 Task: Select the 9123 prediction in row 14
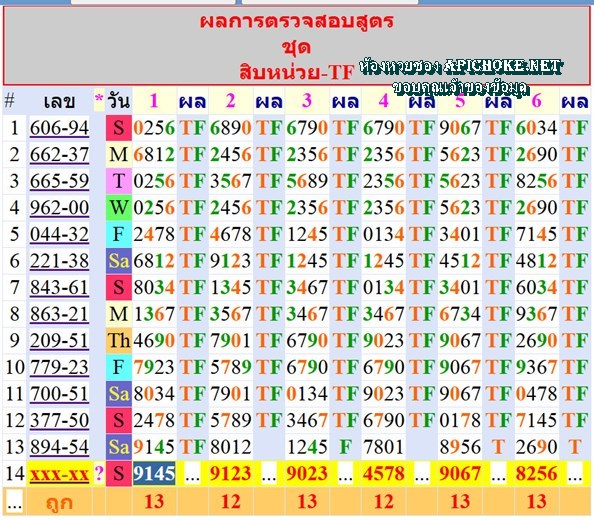pyautogui.click(x=230, y=473)
